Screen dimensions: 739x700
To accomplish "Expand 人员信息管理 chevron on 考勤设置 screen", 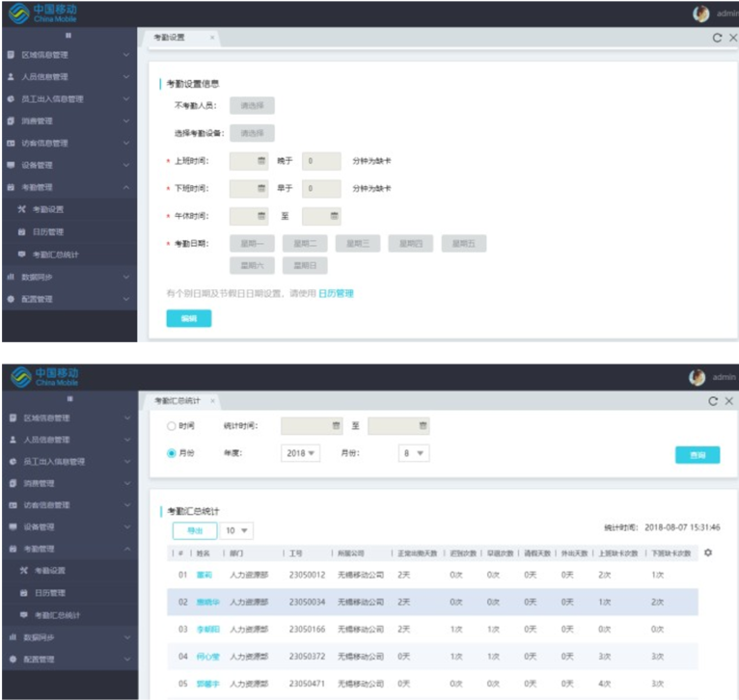I will [x=126, y=76].
